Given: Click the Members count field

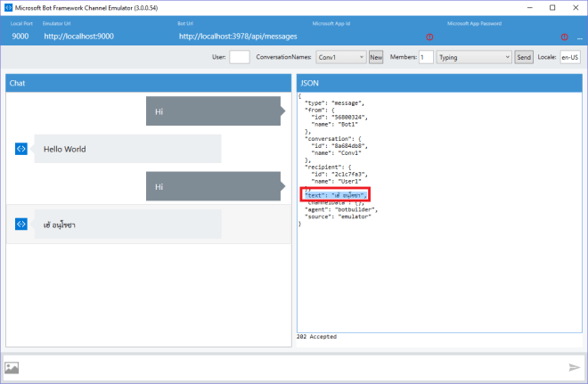Looking at the screenshot, I should pos(426,57).
